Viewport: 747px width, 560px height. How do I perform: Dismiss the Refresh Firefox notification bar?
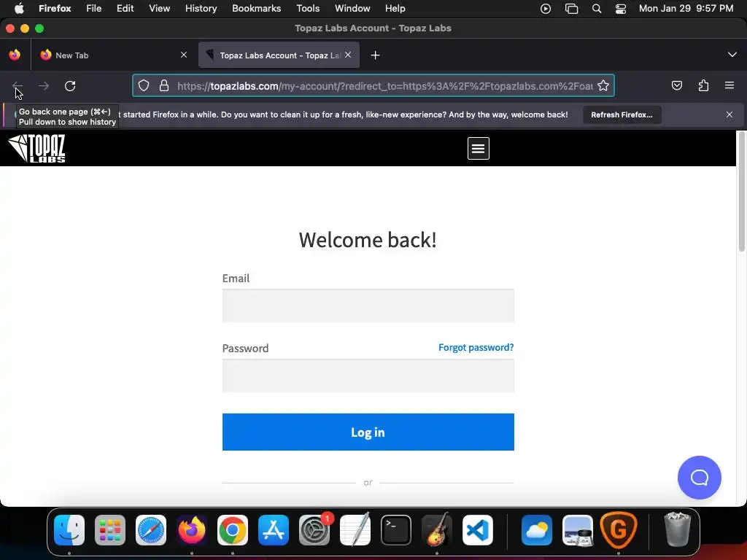click(729, 114)
